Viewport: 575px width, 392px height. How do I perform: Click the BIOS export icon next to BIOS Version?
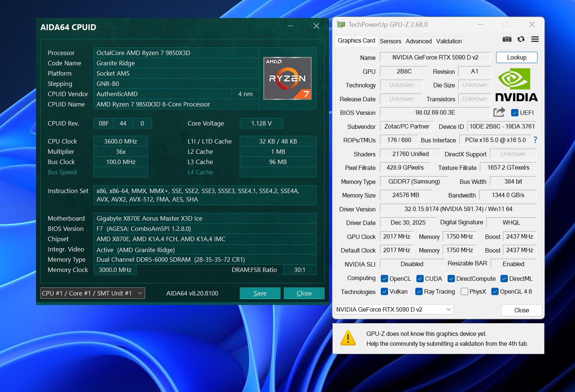pos(499,112)
